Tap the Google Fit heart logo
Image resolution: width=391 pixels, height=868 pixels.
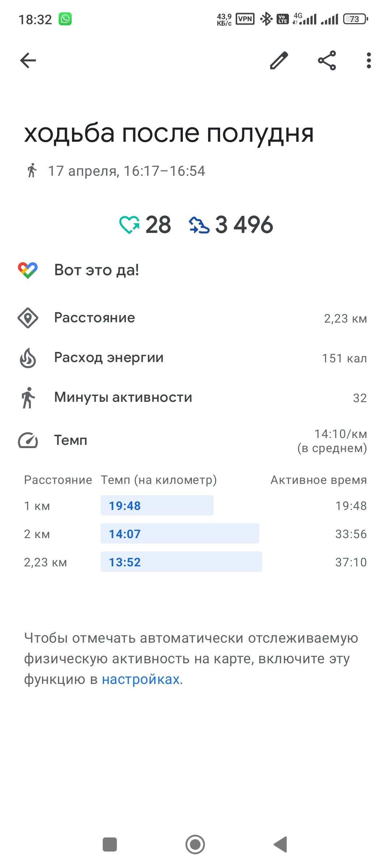[x=28, y=270]
